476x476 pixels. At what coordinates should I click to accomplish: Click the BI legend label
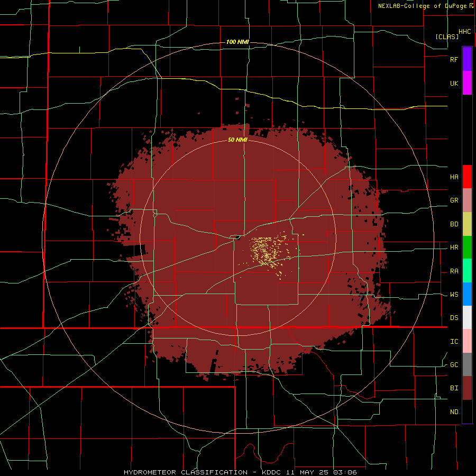[454, 388]
